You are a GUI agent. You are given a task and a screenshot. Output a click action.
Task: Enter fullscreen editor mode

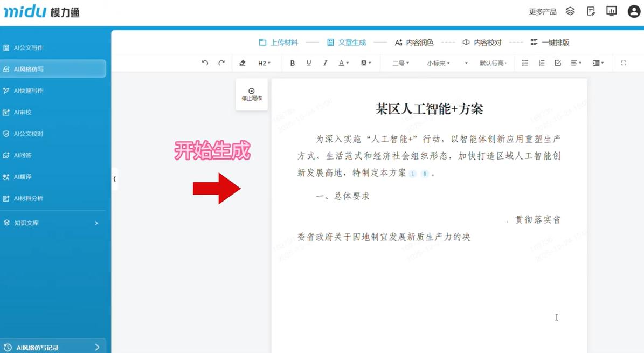(x=624, y=63)
